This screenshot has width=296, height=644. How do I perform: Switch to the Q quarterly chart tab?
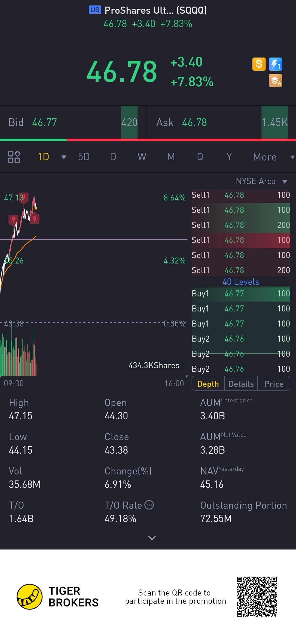point(200,157)
